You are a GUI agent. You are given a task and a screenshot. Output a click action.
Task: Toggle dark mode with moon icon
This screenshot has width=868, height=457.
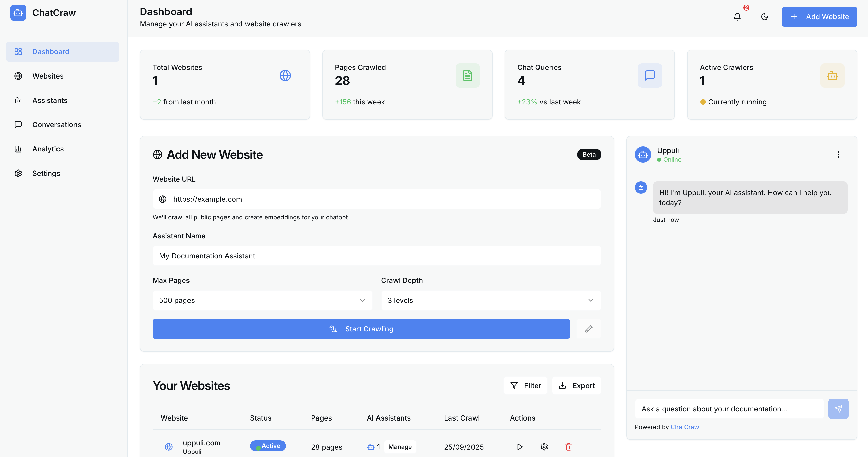(764, 17)
